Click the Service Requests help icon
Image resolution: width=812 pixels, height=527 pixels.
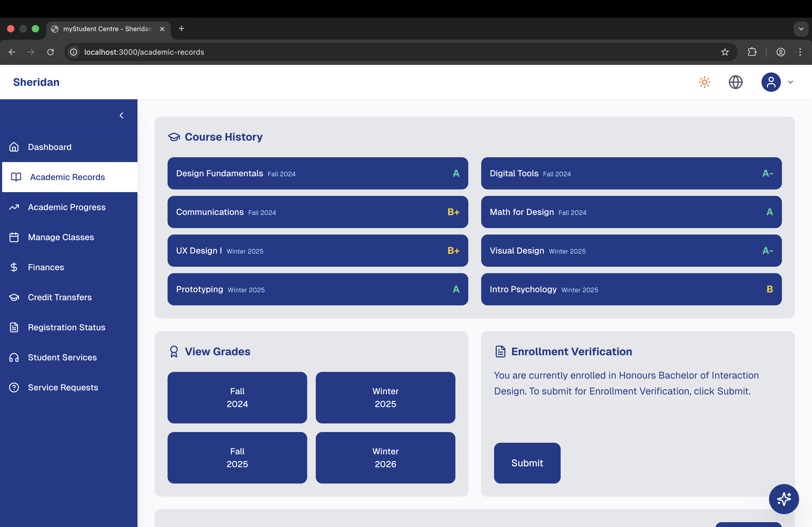14,387
